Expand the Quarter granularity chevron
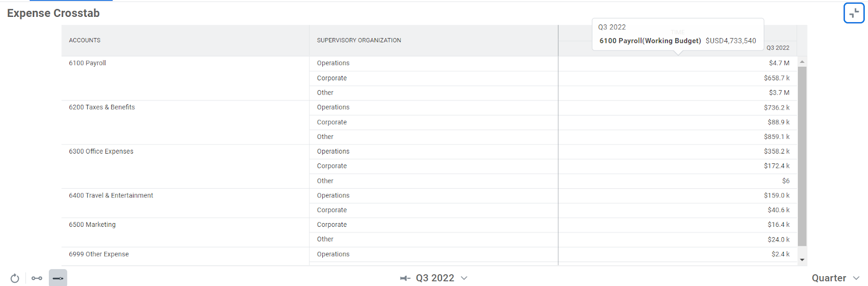 click(856, 278)
